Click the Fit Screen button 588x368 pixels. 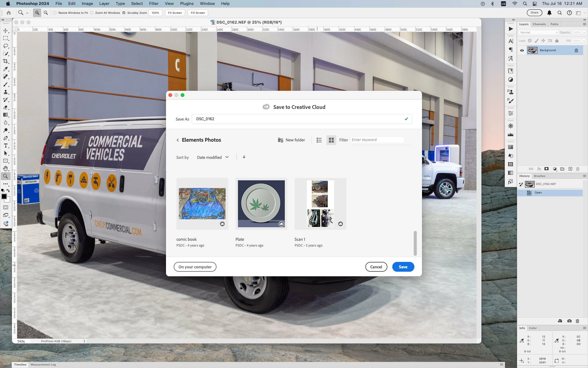click(x=175, y=13)
